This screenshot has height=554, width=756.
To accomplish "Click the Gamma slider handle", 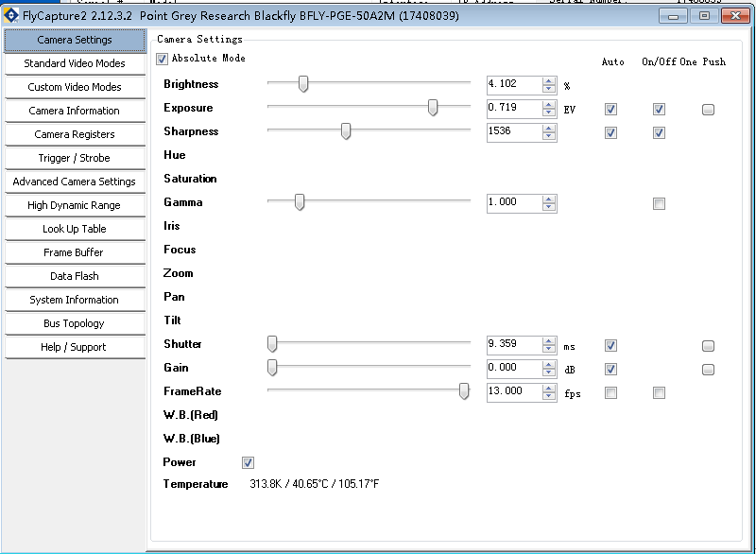I will [x=300, y=202].
